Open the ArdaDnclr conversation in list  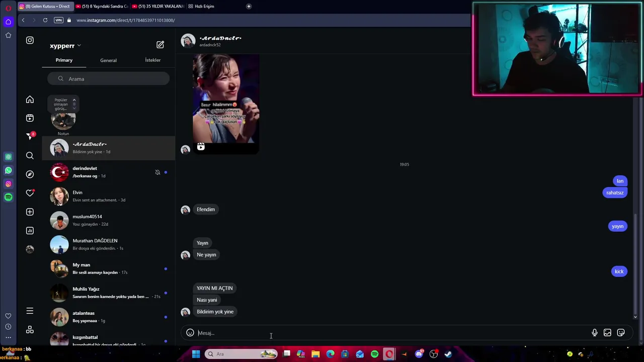(109, 148)
